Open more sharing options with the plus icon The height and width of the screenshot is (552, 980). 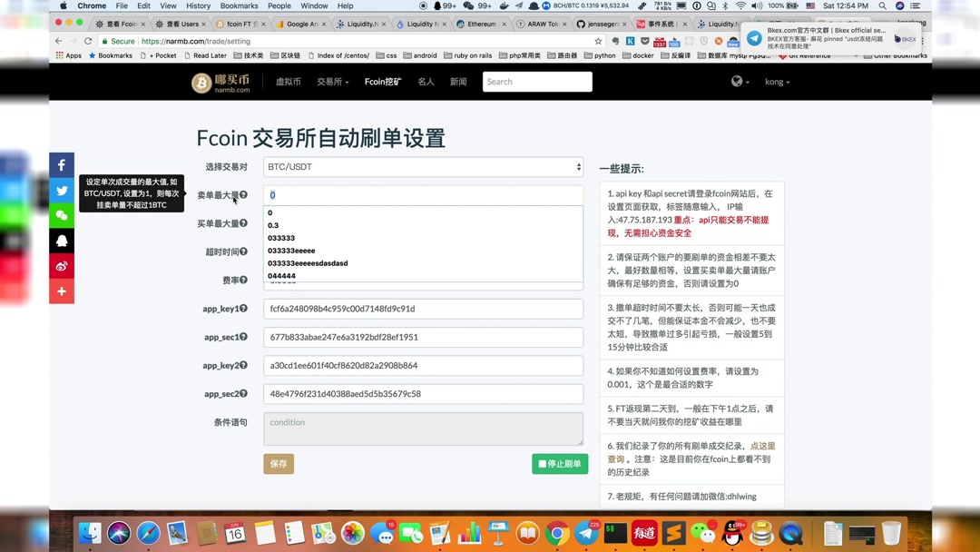coord(61,291)
